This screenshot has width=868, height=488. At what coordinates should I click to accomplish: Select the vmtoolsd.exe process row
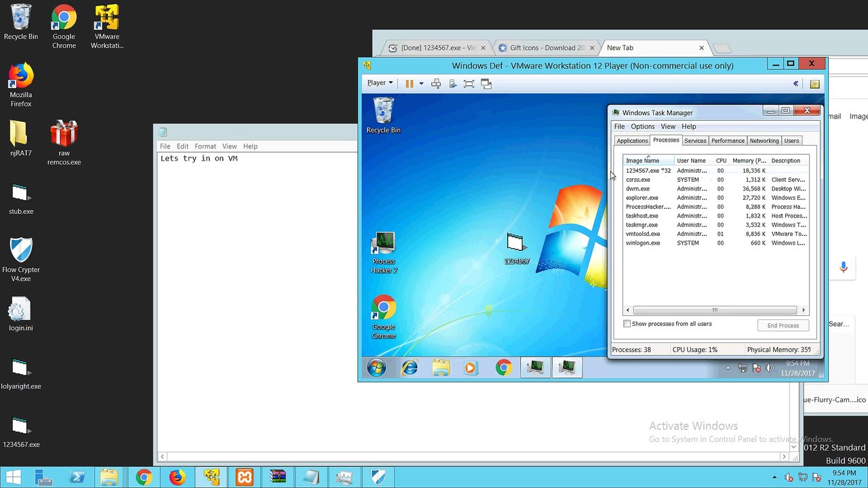pyautogui.click(x=716, y=234)
